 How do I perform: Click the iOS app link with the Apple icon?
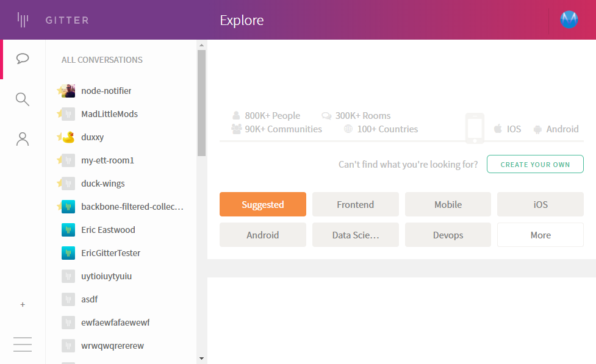point(508,129)
